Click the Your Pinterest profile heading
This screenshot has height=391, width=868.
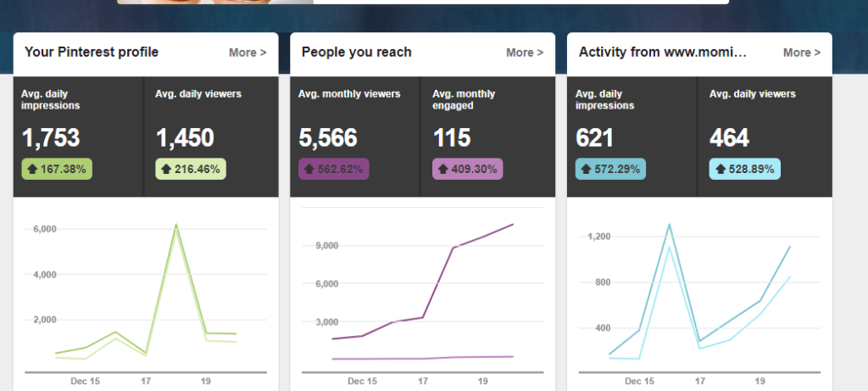92,52
